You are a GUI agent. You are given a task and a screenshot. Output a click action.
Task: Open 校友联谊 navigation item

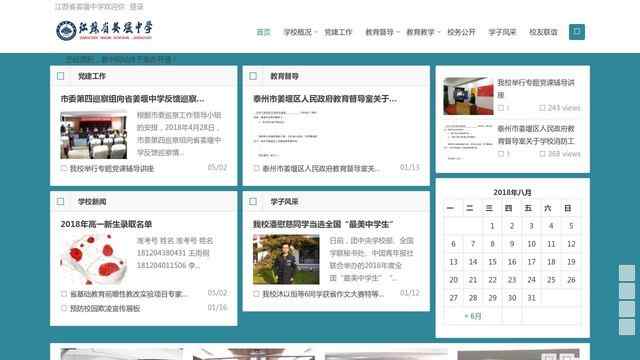(x=543, y=32)
